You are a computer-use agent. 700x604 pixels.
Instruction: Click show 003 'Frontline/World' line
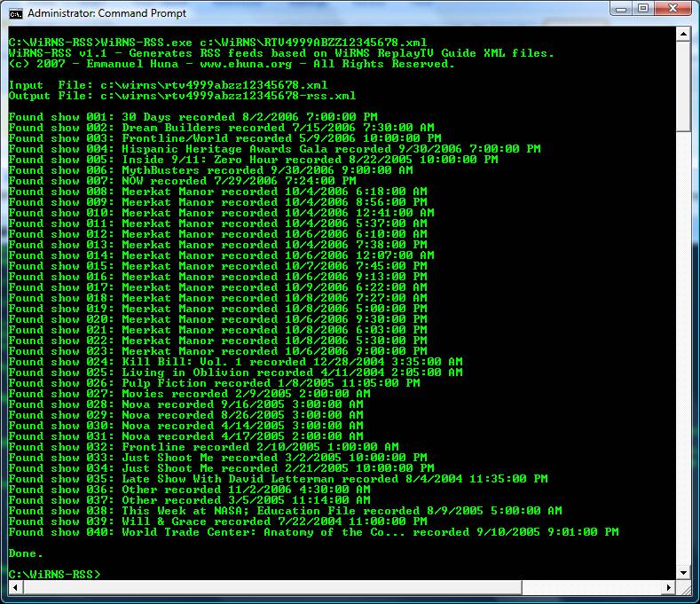pyautogui.click(x=225, y=138)
